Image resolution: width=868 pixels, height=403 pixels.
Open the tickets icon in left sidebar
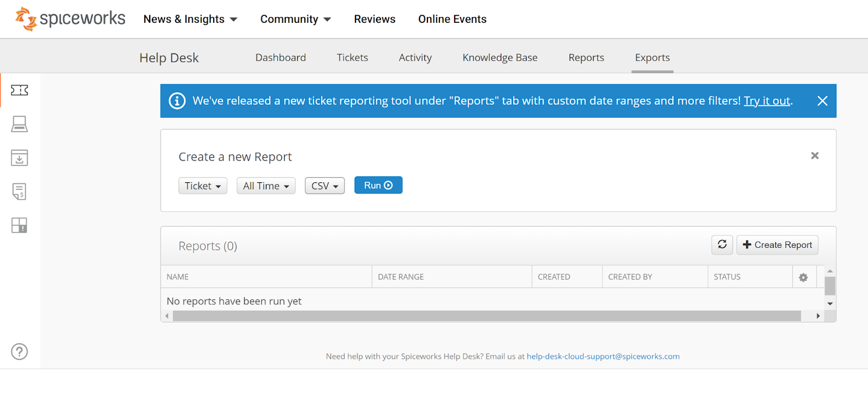(20, 90)
